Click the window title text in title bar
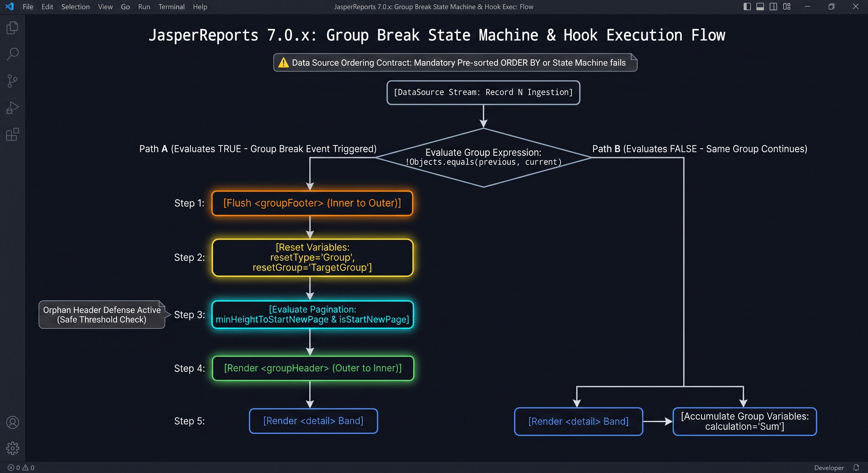 (434, 7)
